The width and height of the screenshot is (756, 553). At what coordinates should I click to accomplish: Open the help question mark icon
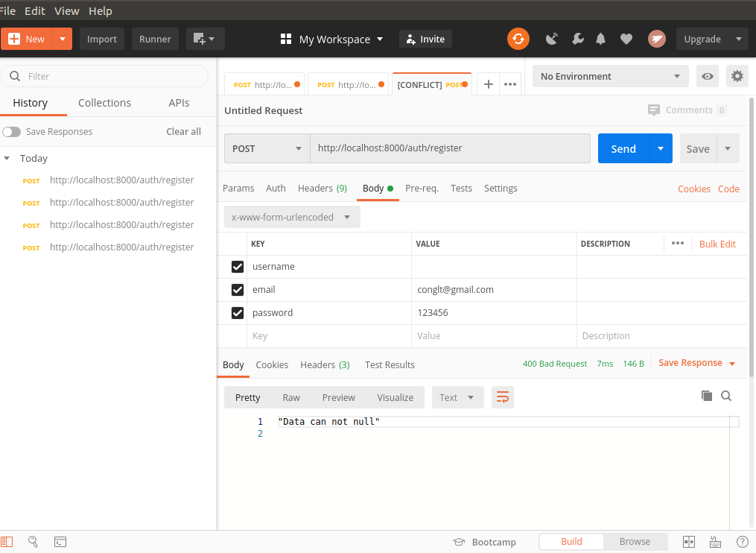743,542
